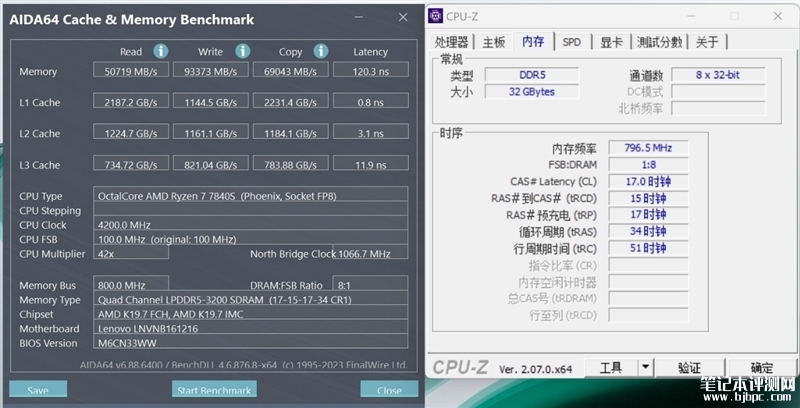The image size is (800, 408).
Task: Click the Close button in AIDA64
Action: (x=389, y=390)
